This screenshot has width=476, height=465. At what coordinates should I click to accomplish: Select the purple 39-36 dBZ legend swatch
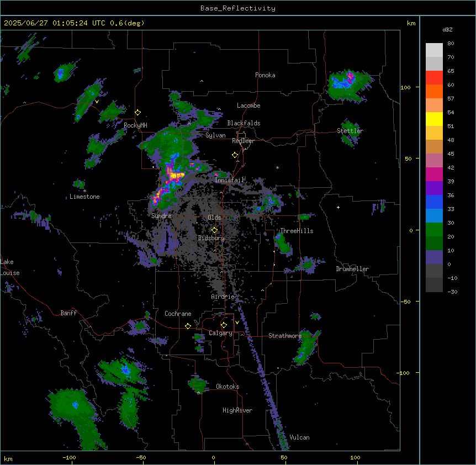tap(434, 188)
